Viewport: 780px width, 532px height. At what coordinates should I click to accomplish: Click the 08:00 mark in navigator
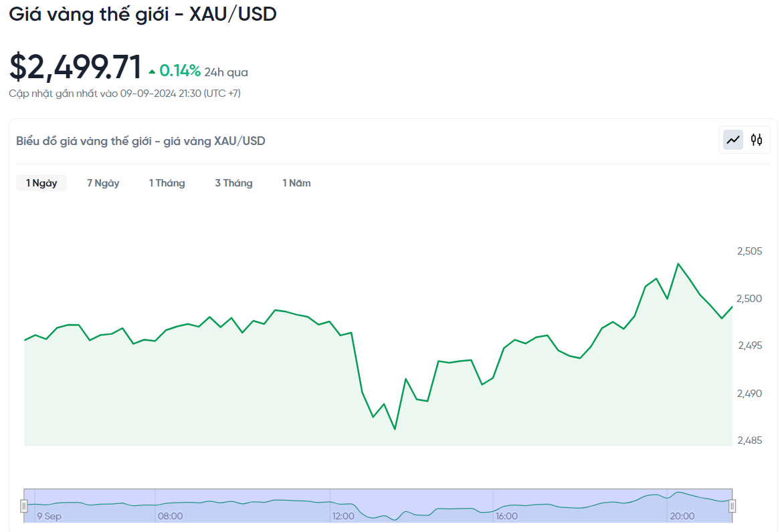click(x=170, y=516)
